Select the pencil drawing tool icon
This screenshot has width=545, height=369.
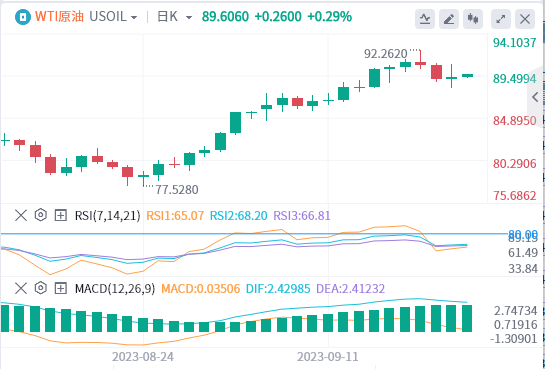pyautogui.click(x=449, y=19)
